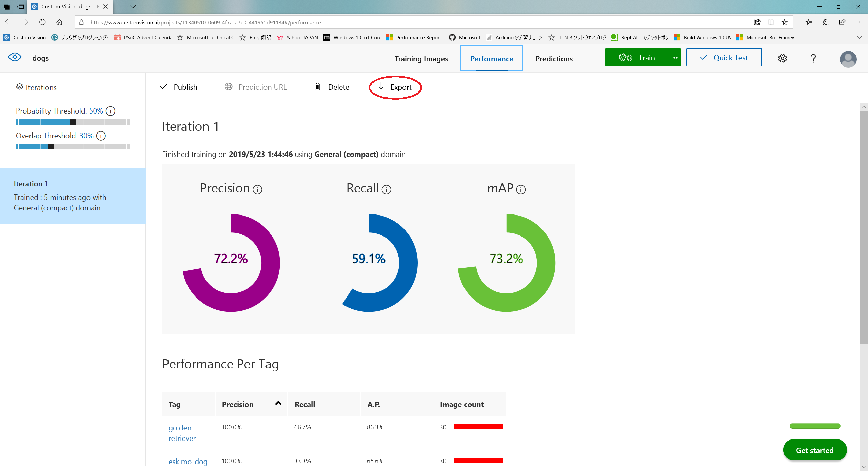Click the add notes pen icon
The image size is (868, 471).
pyautogui.click(x=825, y=22)
